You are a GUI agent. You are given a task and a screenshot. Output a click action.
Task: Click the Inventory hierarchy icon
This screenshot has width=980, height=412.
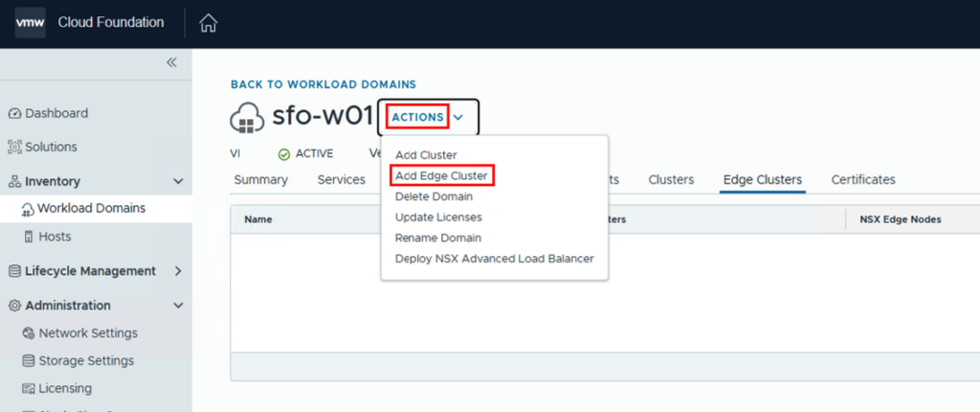[14, 182]
